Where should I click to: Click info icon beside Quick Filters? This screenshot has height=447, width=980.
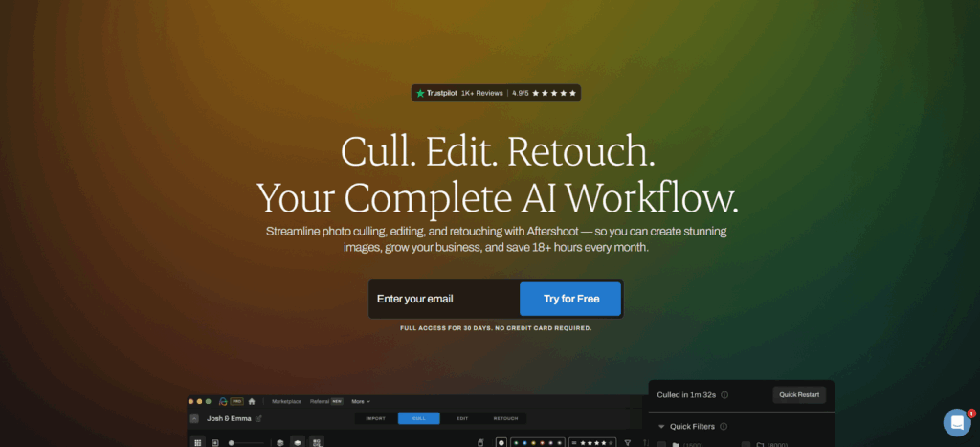pyautogui.click(x=724, y=427)
